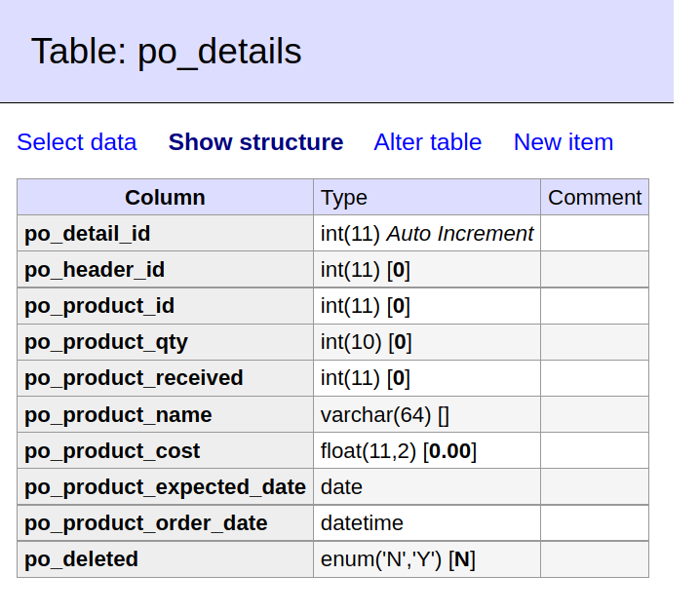Select the po_product_expected_date column name
This screenshot has width=700, height=613.
[165, 487]
